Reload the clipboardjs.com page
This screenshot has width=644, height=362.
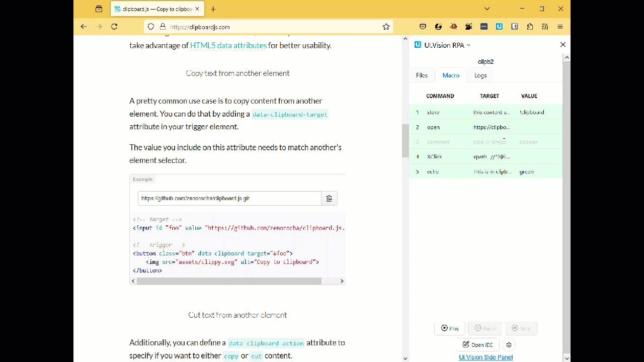pos(115,27)
